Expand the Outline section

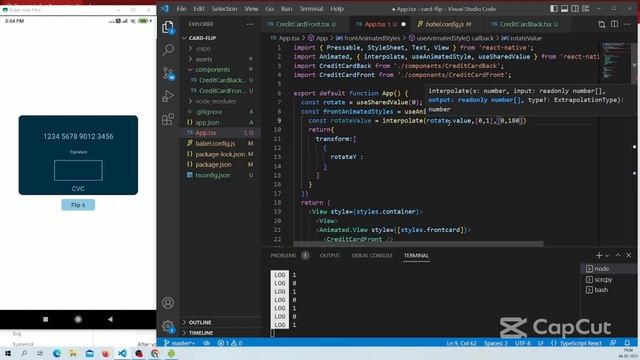[x=220, y=322]
